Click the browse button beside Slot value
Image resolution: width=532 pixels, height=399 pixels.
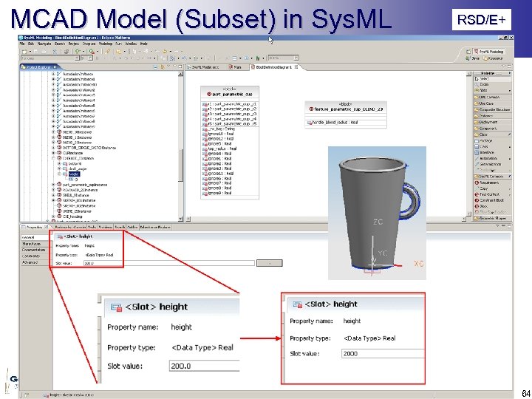click(x=270, y=263)
